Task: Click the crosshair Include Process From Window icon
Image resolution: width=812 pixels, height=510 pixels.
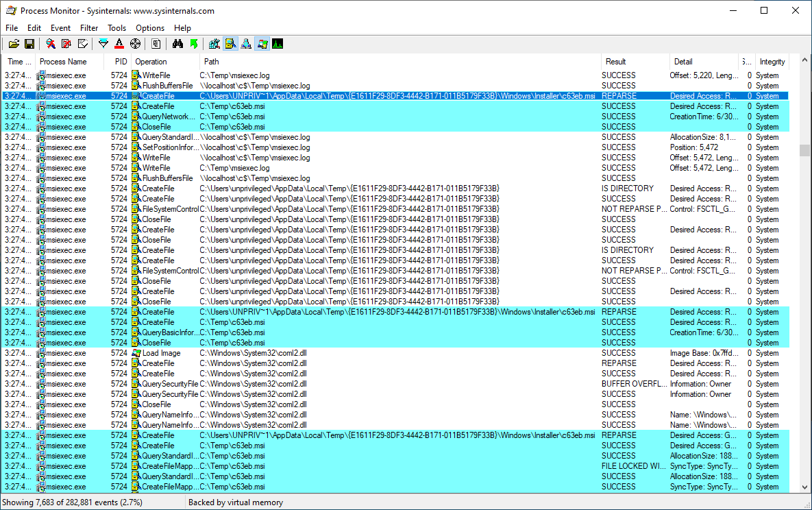Action: [135, 44]
